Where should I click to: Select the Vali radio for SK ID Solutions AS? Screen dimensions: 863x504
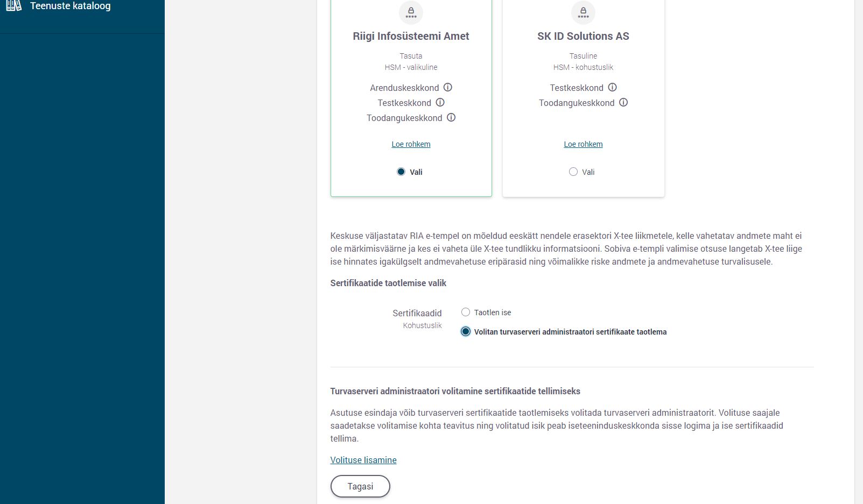[573, 172]
